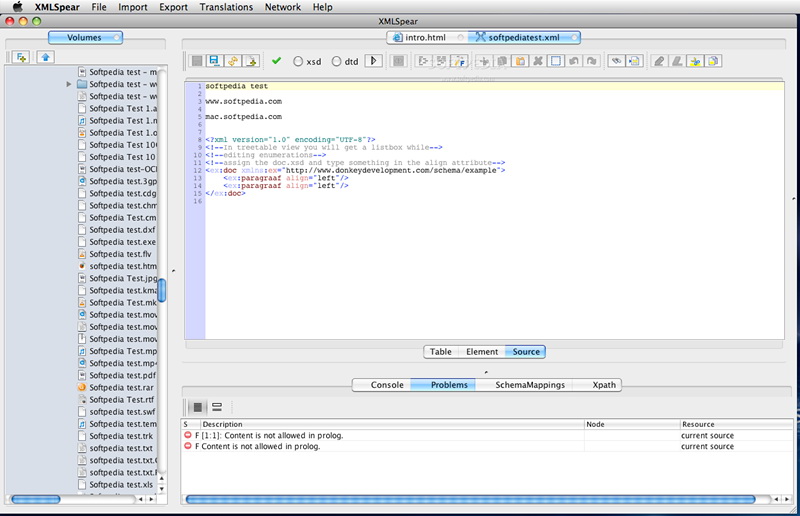Click the add volume icon with plus

[x=21, y=57]
